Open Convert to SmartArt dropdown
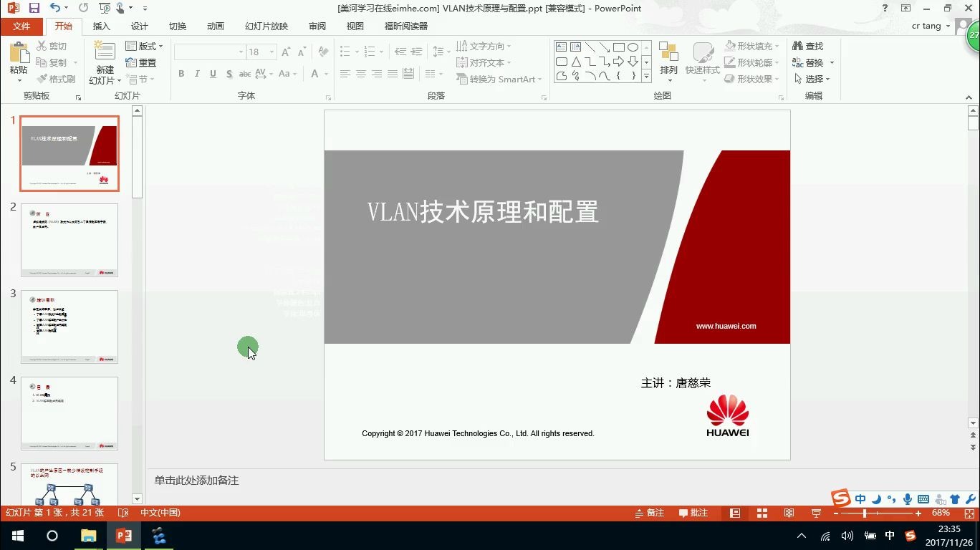Screen dimensions: 980x550 point(499,79)
